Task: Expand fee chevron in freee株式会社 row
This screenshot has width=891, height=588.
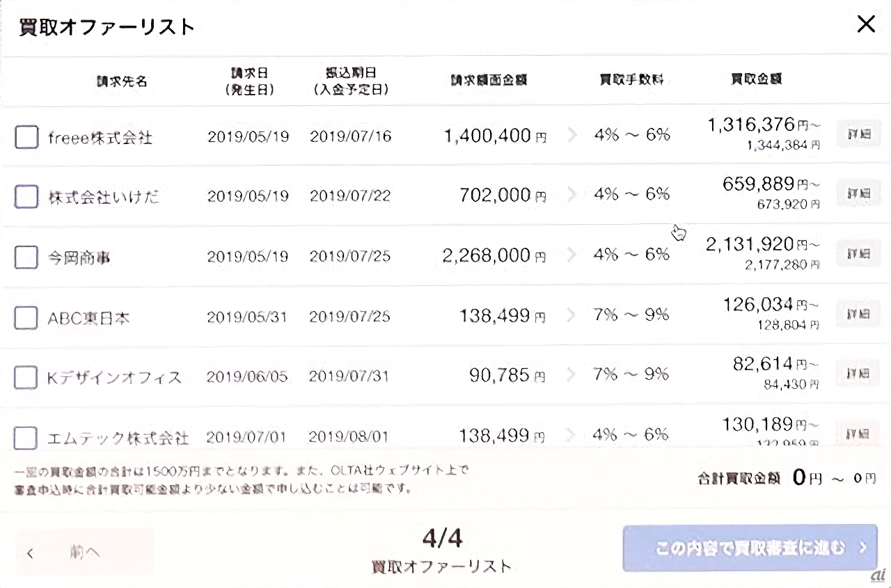Action: click(572, 135)
